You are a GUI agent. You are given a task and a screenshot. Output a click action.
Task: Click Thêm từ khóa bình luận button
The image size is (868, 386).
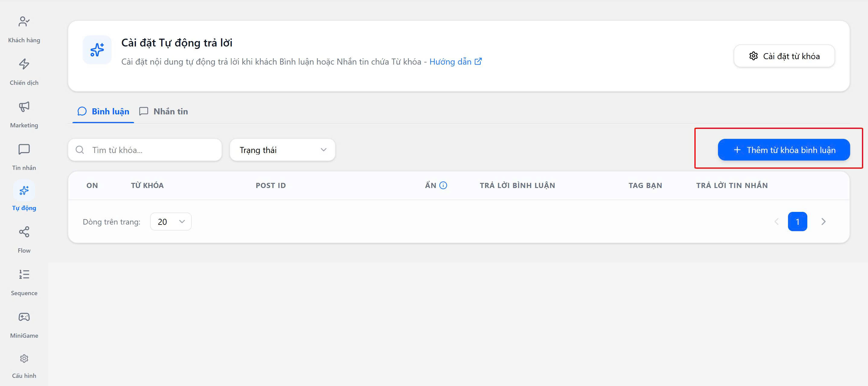click(784, 150)
